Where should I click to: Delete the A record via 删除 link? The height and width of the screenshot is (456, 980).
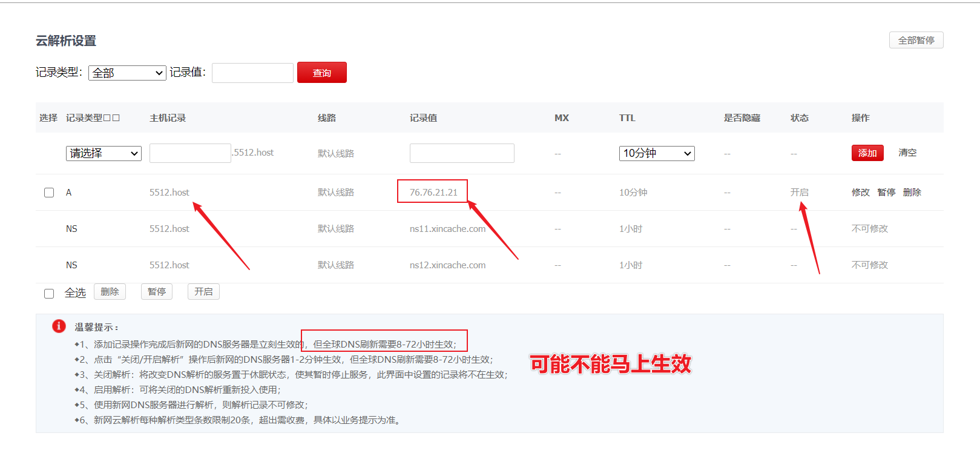pos(912,193)
